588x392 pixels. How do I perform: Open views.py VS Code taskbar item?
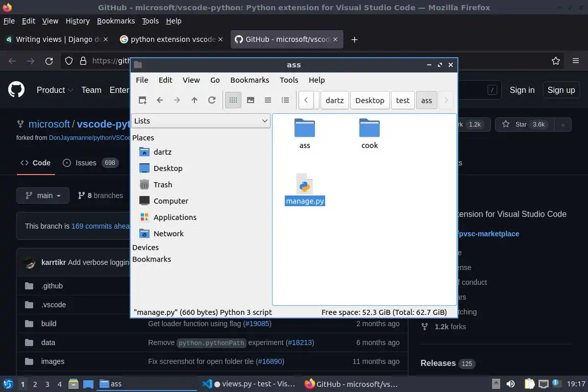[248, 384]
